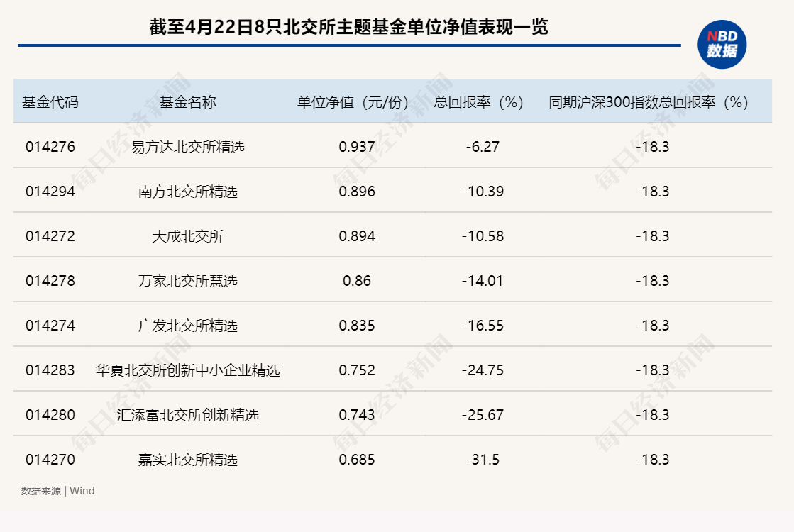
Task: Click the net value 0.896
Action: (x=357, y=192)
